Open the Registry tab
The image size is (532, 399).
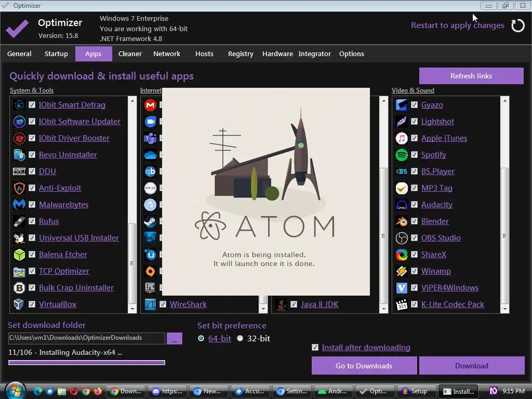(241, 54)
